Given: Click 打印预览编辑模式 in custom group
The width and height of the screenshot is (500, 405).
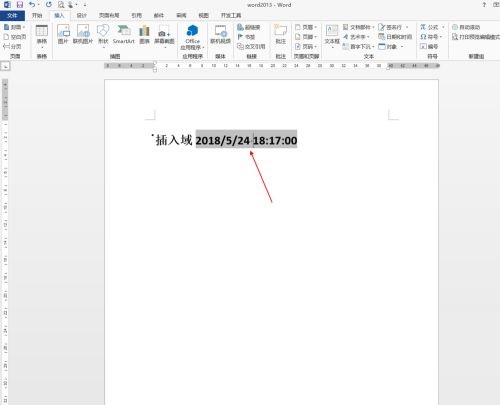Looking at the screenshot, I should coord(476,37).
